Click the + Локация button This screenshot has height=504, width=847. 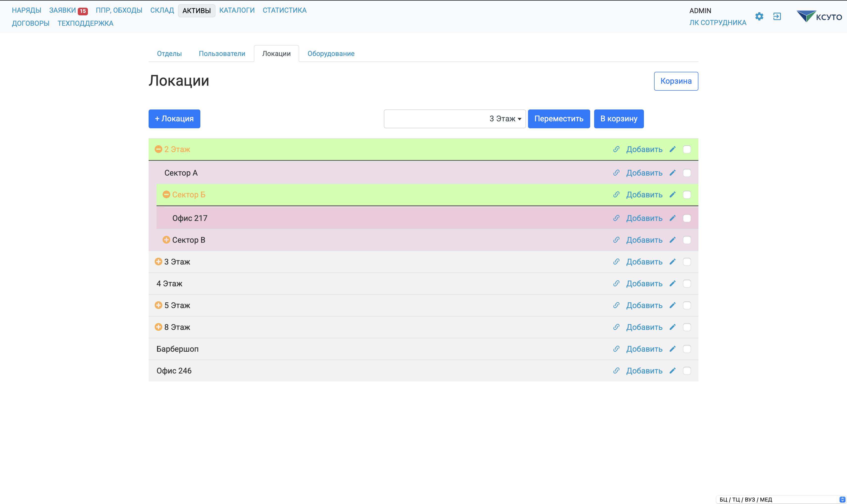[174, 119]
